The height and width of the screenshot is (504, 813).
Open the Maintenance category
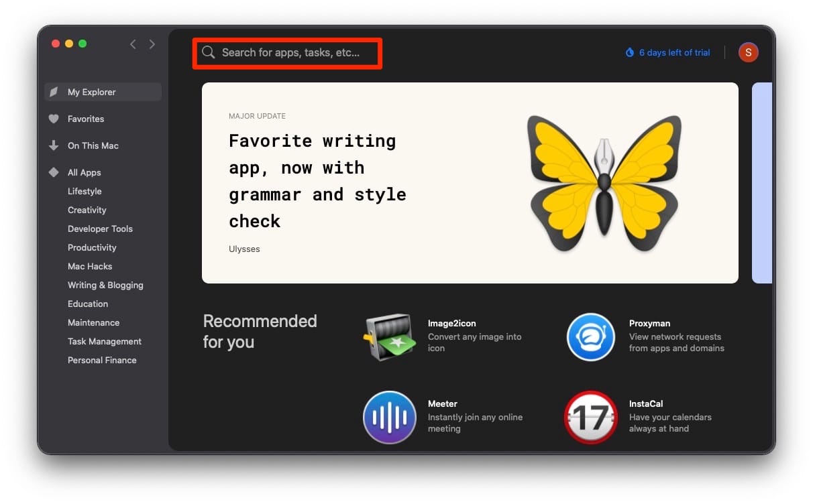(x=93, y=322)
